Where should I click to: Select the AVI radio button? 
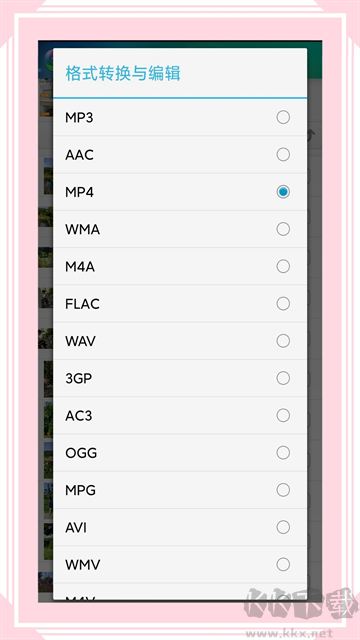[283, 527]
